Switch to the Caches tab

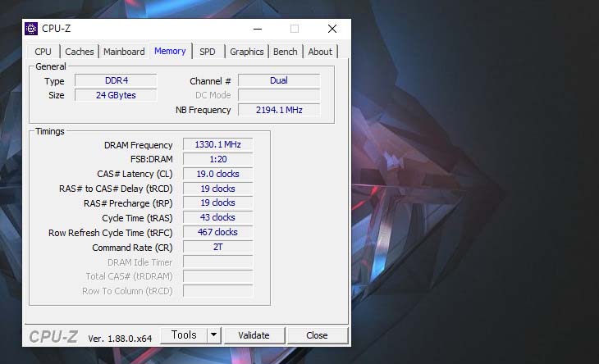click(79, 52)
